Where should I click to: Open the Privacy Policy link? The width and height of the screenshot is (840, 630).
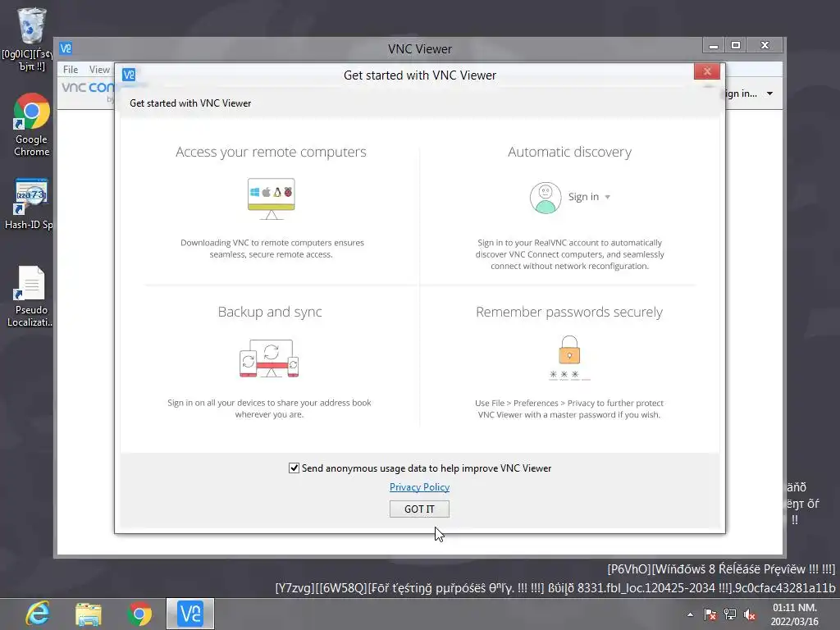(419, 487)
